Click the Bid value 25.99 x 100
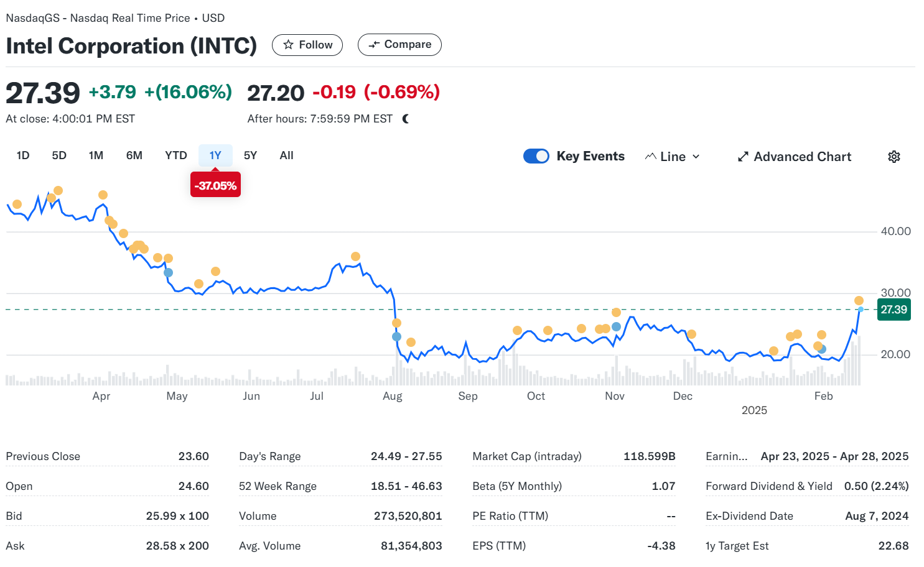Viewport: 924px width, 567px height. [177, 516]
